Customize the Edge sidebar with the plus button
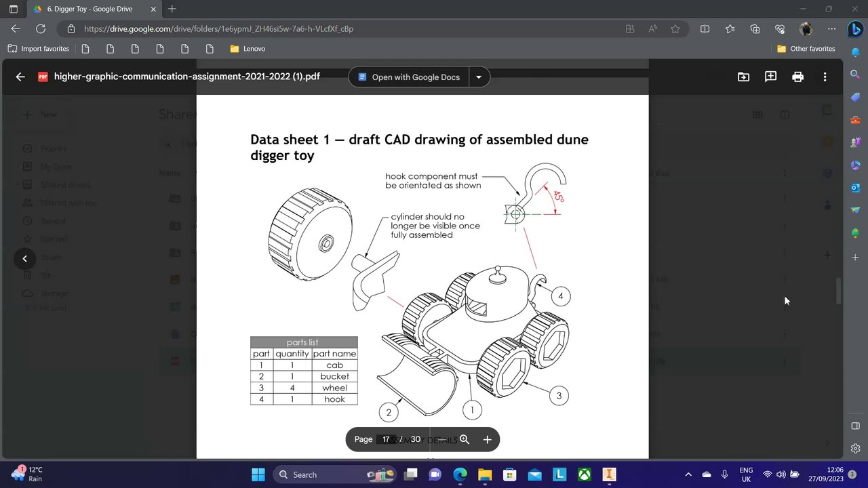This screenshot has height=488, width=868. (855, 258)
